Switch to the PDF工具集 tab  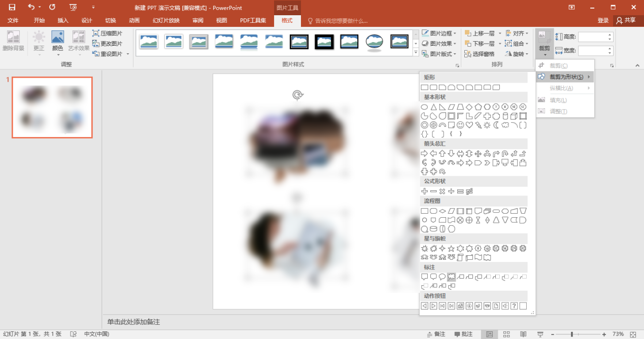point(253,21)
